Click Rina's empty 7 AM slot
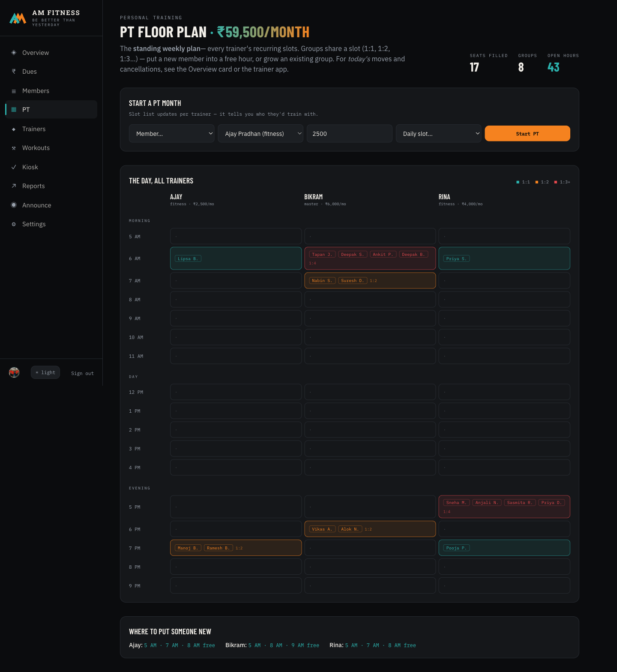 click(504, 280)
